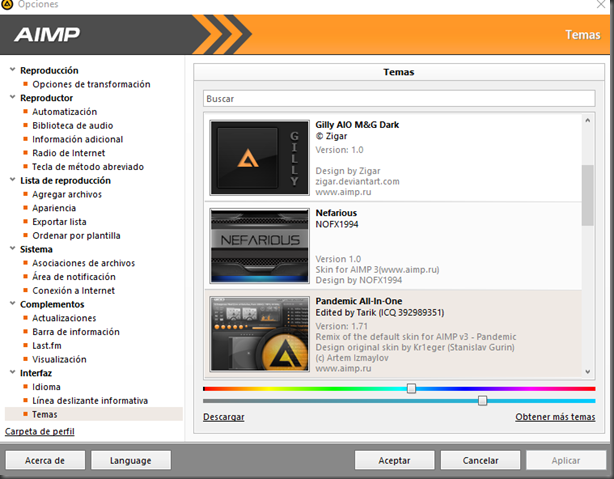
Task: Click the theme list scrollbar thumb
Action: click(x=587, y=195)
